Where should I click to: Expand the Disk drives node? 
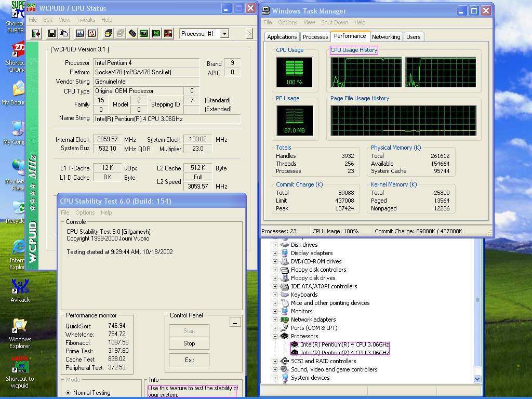tap(275, 245)
